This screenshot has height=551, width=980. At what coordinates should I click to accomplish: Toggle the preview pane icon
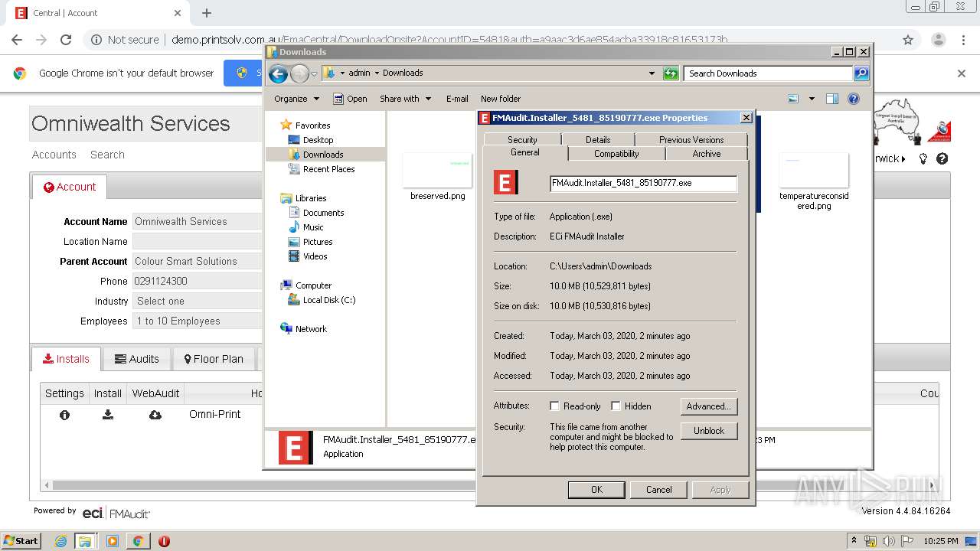coord(832,99)
